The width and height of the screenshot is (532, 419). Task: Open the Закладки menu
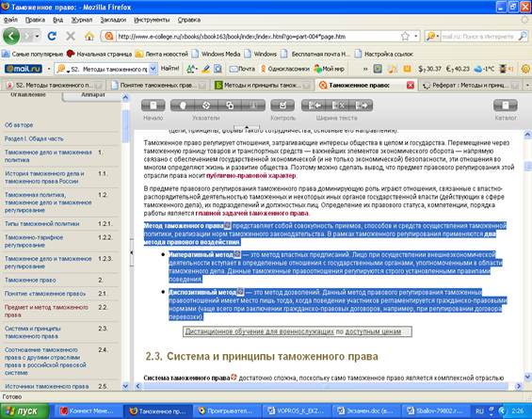click(x=113, y=20)
